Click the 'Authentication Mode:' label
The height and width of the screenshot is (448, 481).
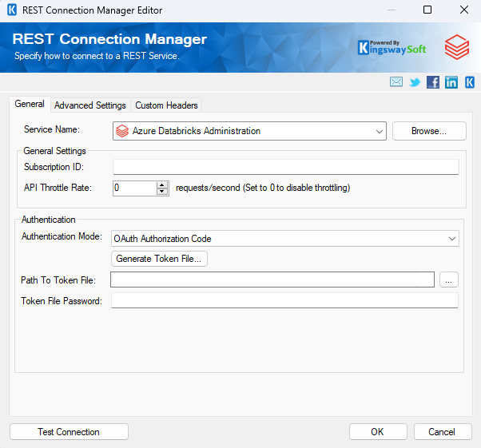[x=62, y=236]
